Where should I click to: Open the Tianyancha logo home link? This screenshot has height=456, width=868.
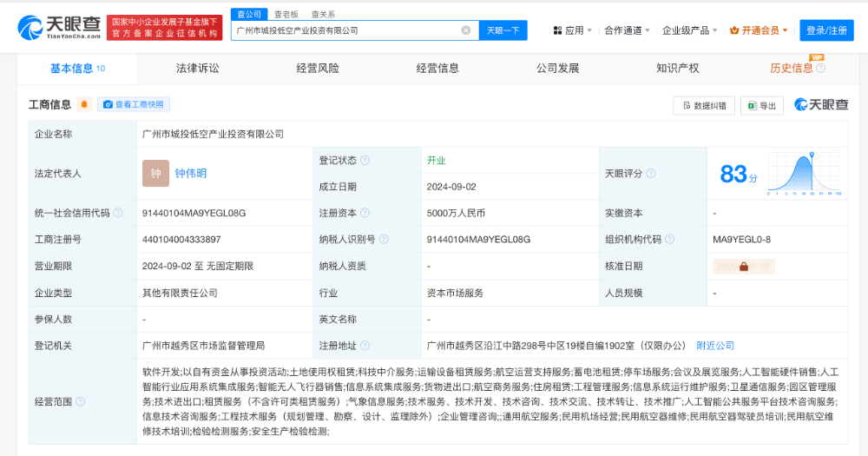59,27
